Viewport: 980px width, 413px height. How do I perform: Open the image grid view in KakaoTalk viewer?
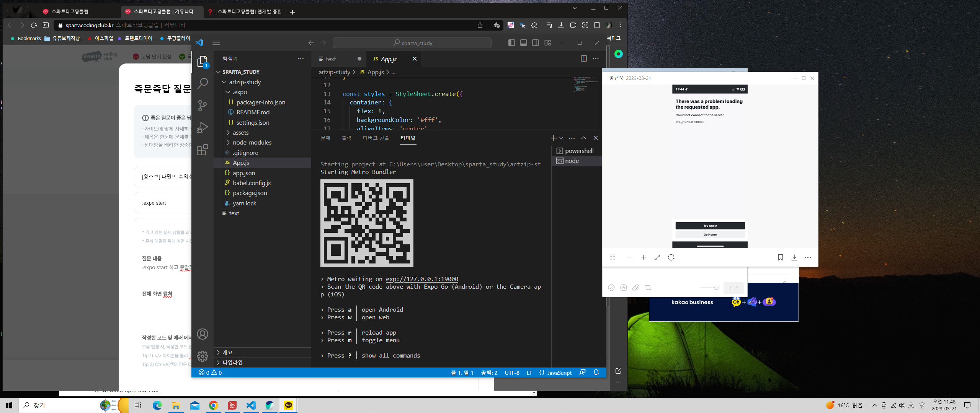[x=612, y=257]
